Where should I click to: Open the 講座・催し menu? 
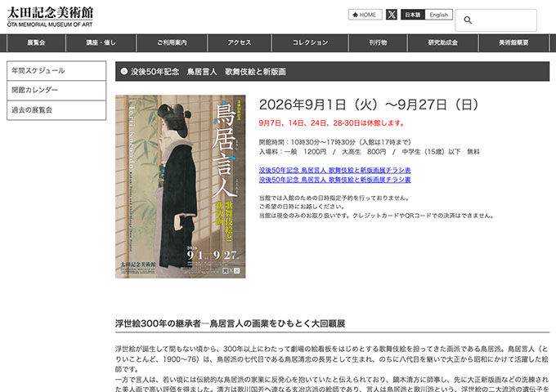click(101, 42)
